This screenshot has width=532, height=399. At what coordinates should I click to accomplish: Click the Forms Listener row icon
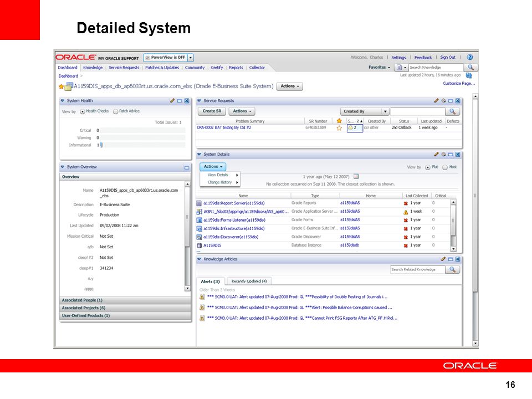(199, 220)
